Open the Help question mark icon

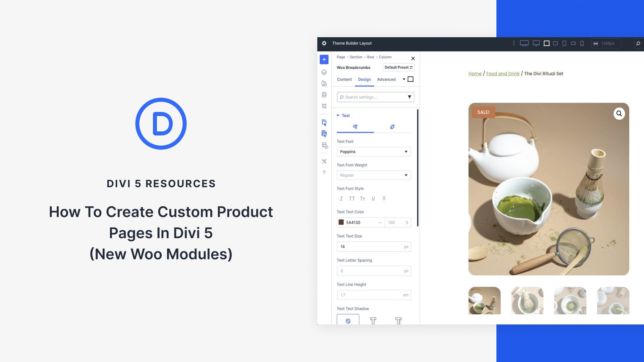click(x=324, y=173)
